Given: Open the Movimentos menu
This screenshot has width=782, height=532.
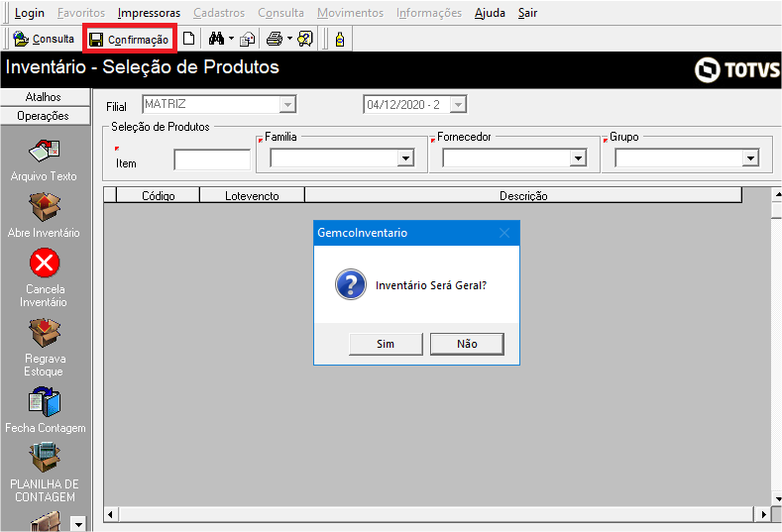Looking at the screenshot, I should coord(350,13).
